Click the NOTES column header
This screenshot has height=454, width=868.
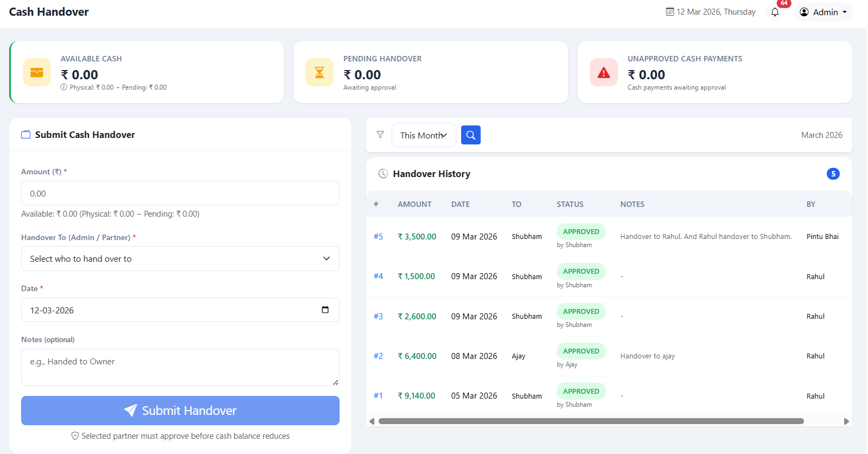click(633, 204)
